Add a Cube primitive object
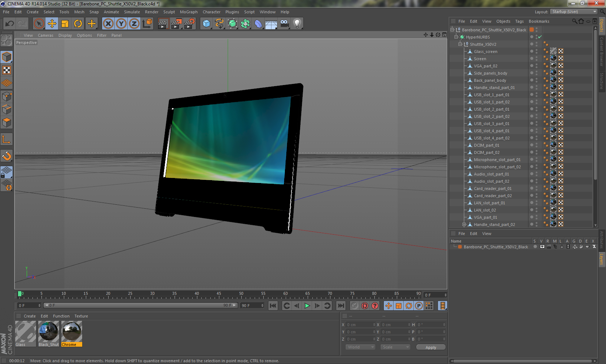Screen dimensions: 606x364 tap(207, 24)
